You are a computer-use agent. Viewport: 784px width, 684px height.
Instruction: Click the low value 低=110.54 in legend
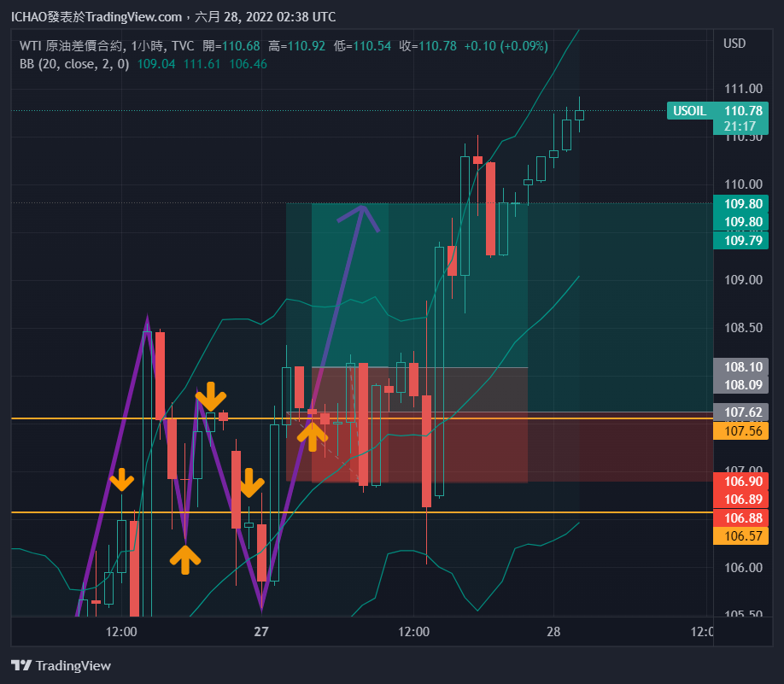pos(362,46)
